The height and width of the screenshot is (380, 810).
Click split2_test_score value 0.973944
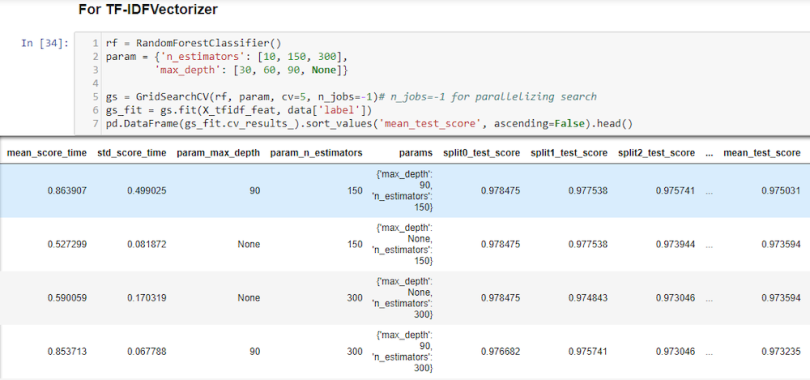[x=676, y=244]
